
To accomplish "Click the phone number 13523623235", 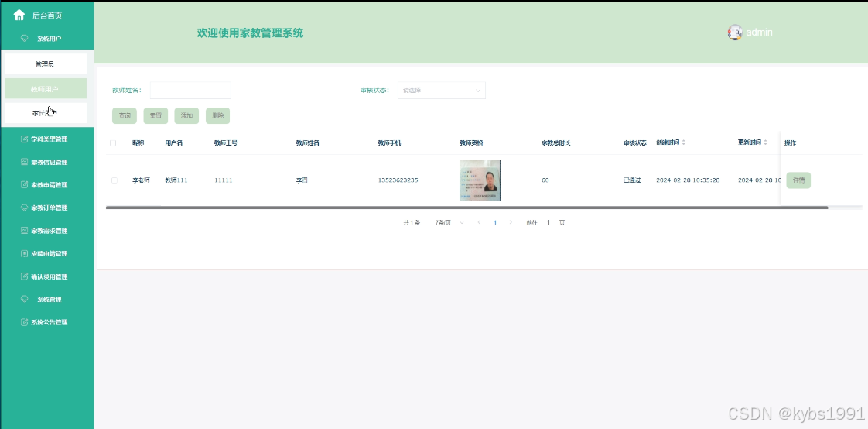I will 398,180.
